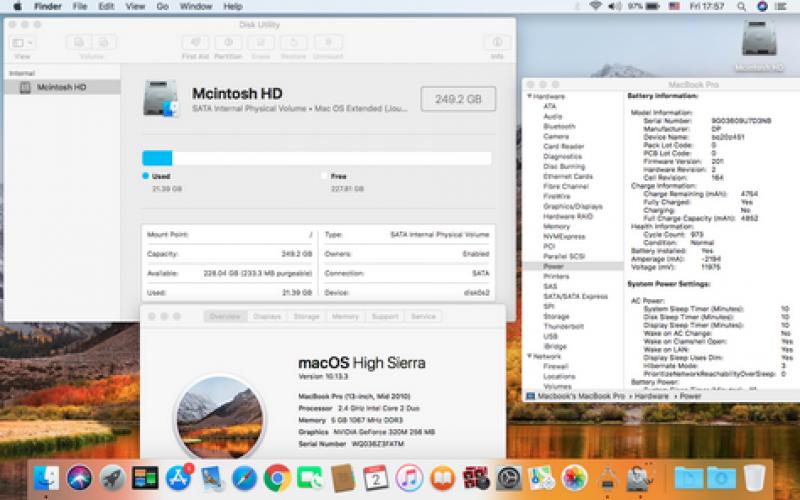Launch iTunes from the Dock
Image resolution: width=800 pixels, height=500 pixels.
coord(409,478)
